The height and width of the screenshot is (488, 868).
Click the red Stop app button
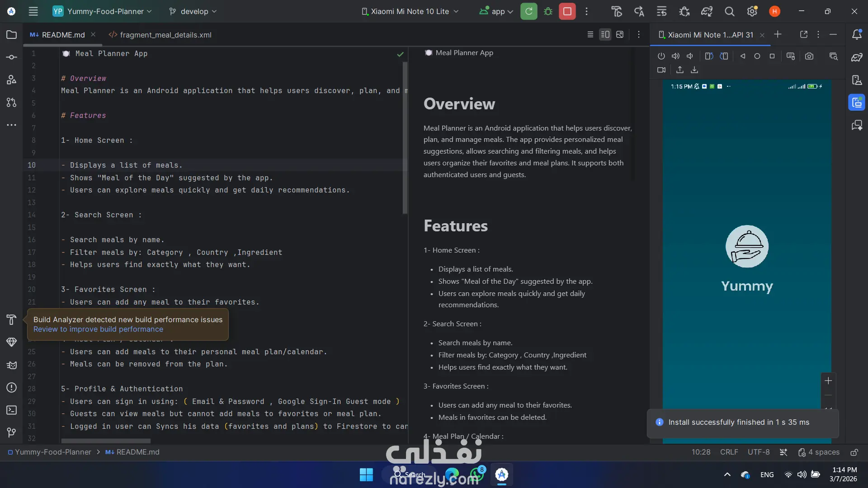pyautogui.click(x=567, y=11)
